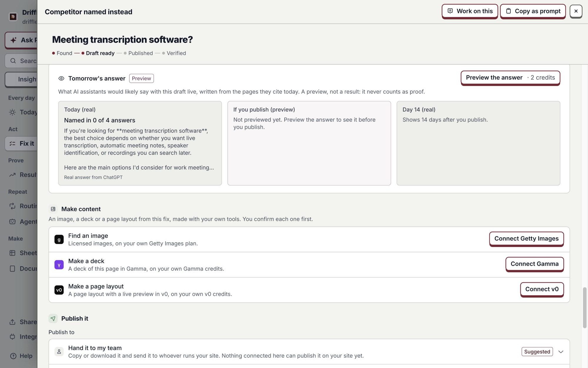
Task: Open the Fix it sidebar item
Action: tap(21, 143)
